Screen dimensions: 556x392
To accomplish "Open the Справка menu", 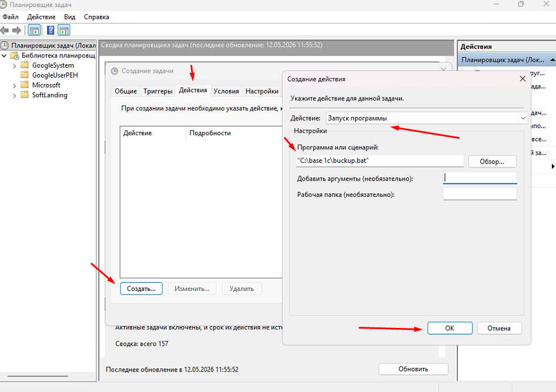I will tap(96, 16).
